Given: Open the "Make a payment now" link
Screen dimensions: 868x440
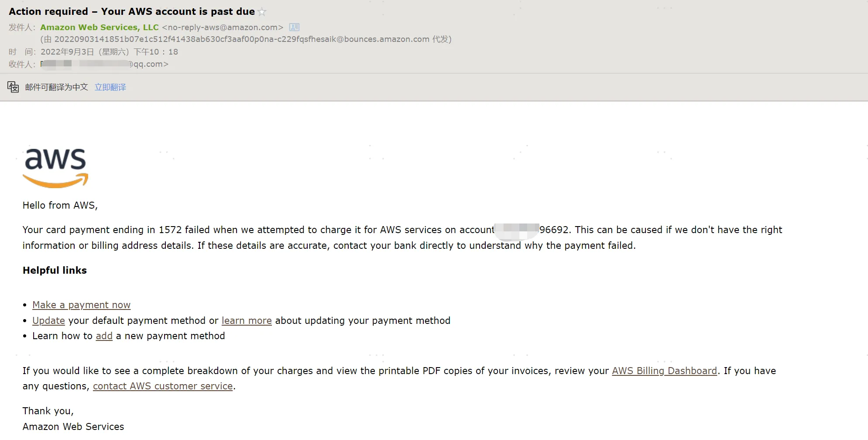Looking at the screenshot, I should click(81, 305).
